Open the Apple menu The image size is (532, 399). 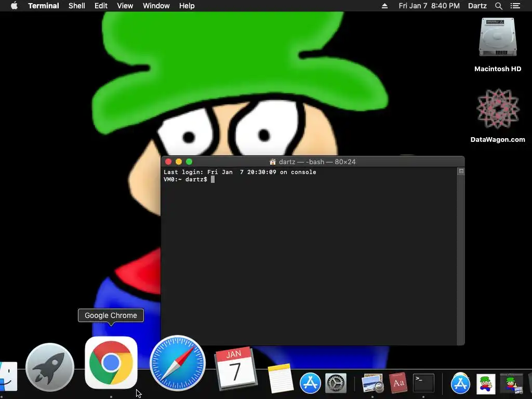click(x=14, y=6)
